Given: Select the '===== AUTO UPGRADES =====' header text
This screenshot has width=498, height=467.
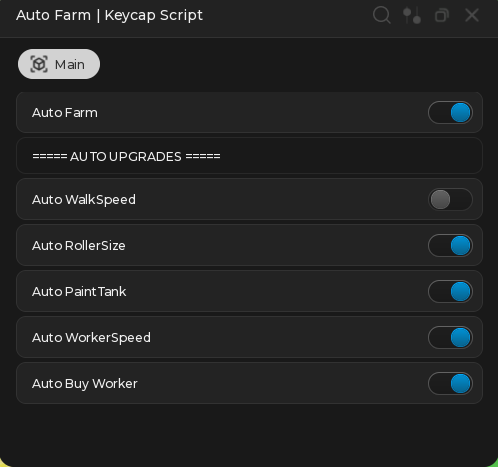Looking at the screenshot, I should (126, 156).
